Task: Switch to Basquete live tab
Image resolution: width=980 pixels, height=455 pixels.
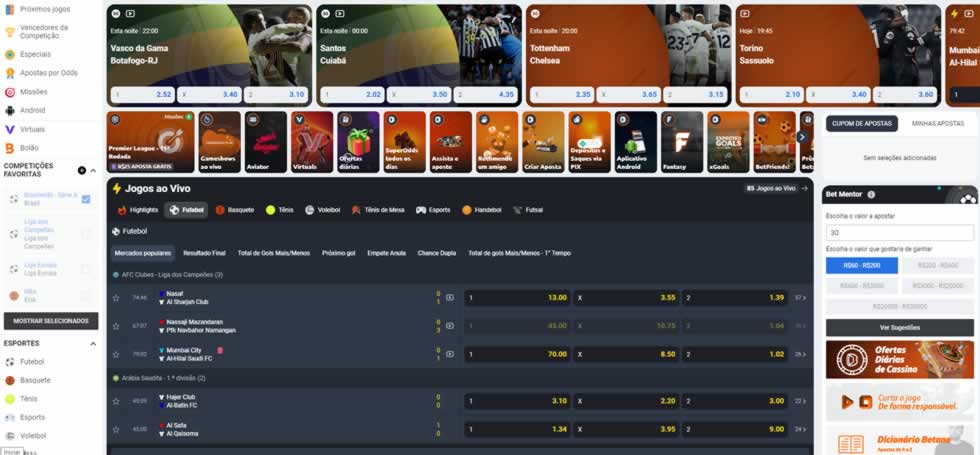Action: (x=235, y=210)
